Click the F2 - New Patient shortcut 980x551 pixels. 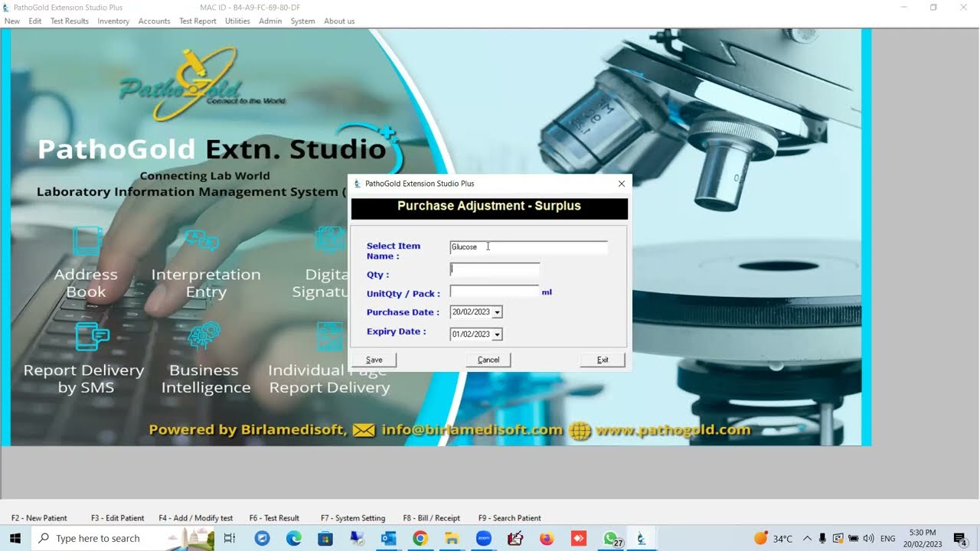(39, 518)
